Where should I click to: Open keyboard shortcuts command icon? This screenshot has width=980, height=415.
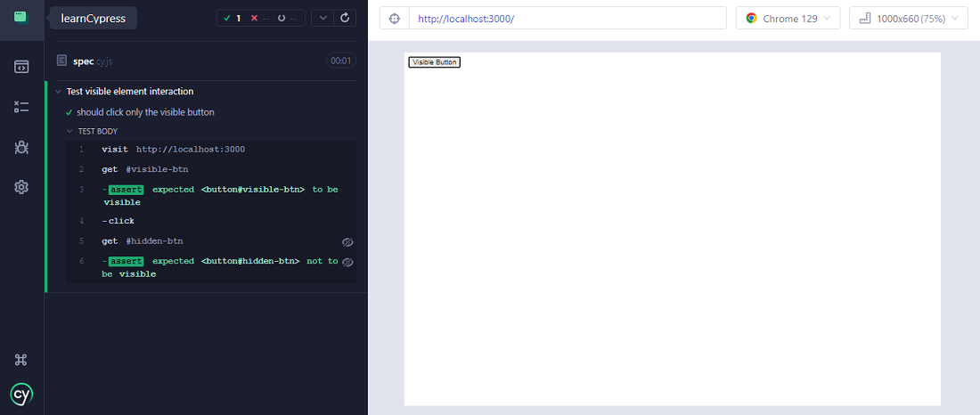(x=21, y=360)
